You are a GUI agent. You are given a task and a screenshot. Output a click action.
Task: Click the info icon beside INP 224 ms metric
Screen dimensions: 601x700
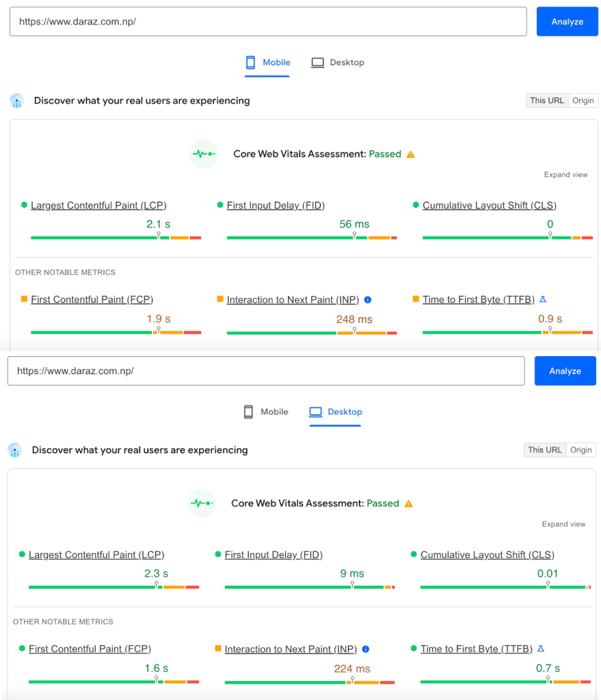(366, 649)
